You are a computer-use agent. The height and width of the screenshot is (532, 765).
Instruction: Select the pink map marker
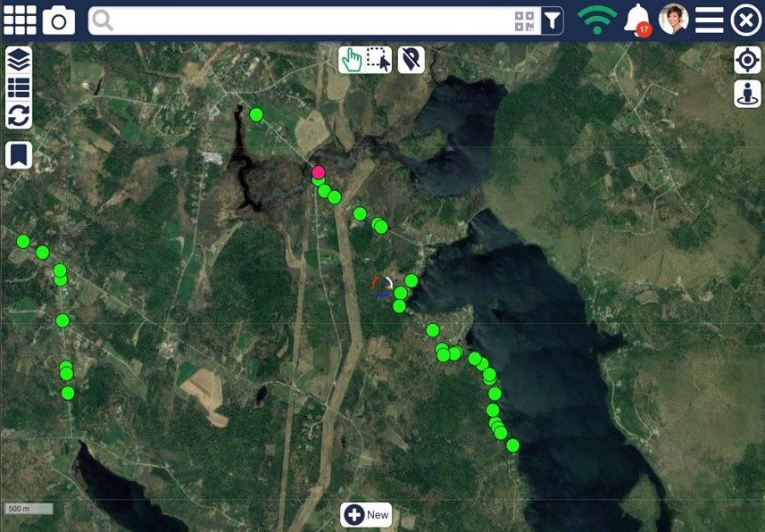click(x=319, y=171)
